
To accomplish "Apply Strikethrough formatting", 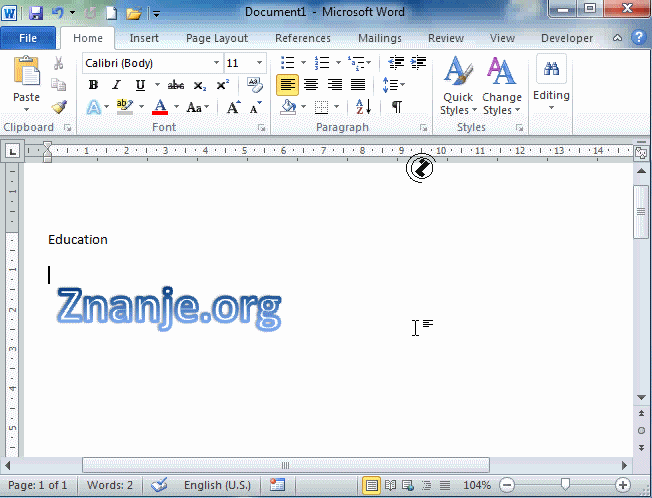I will click(x=176, y=85).
